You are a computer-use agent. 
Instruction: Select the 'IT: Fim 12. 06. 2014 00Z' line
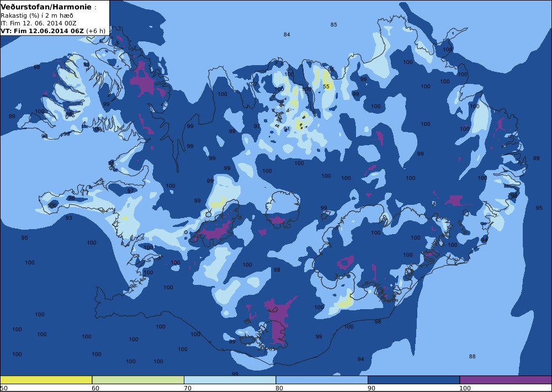pos(39,23)
